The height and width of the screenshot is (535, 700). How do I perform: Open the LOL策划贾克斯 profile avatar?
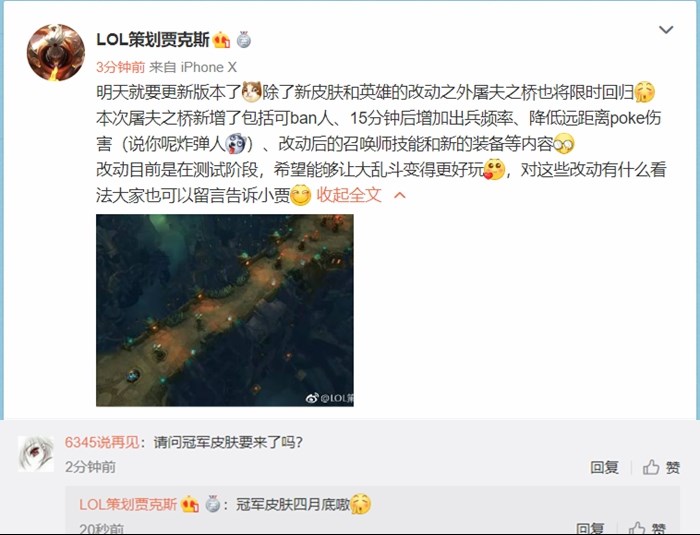point(55,53)
